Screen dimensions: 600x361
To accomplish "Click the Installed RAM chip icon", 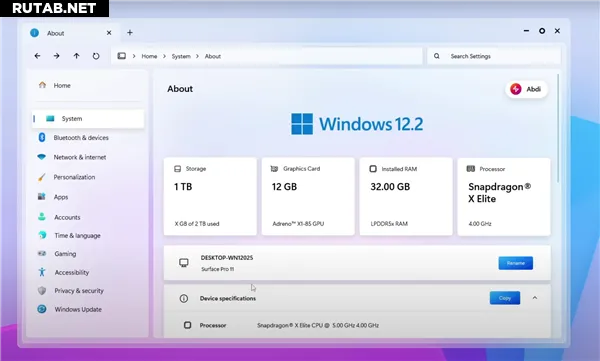I will 373,169.
